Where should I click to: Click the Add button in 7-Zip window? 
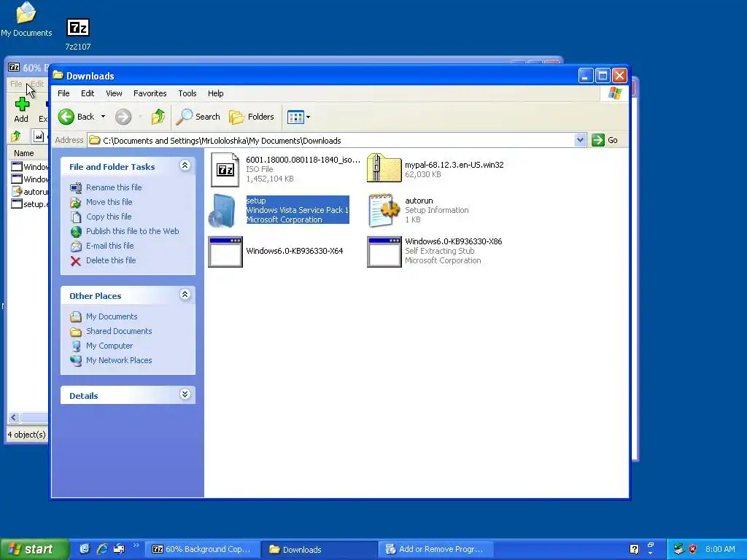click(x=21, y=110)
